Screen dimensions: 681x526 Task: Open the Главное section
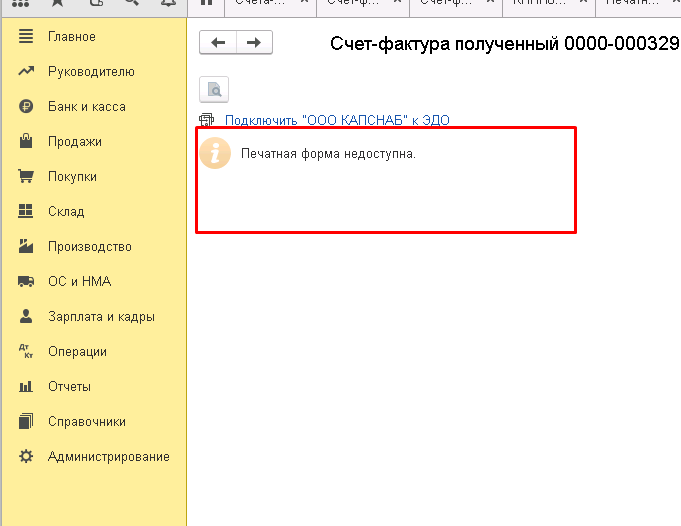72,37
